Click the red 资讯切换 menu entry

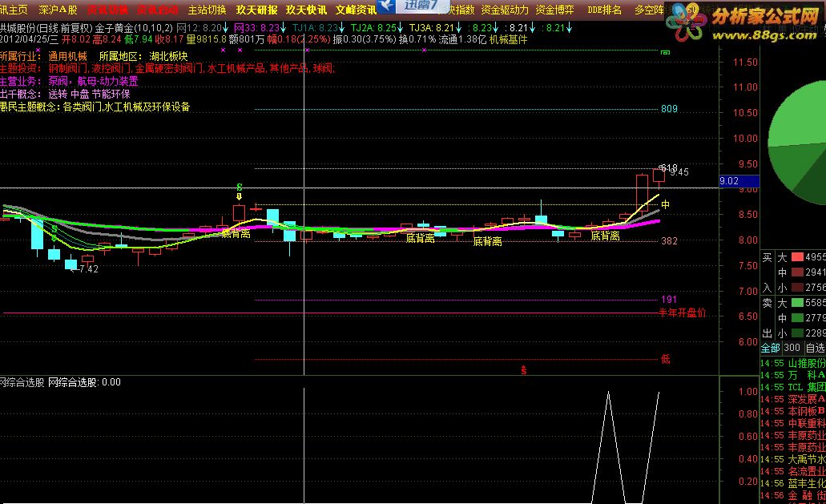tap(107, 10)
